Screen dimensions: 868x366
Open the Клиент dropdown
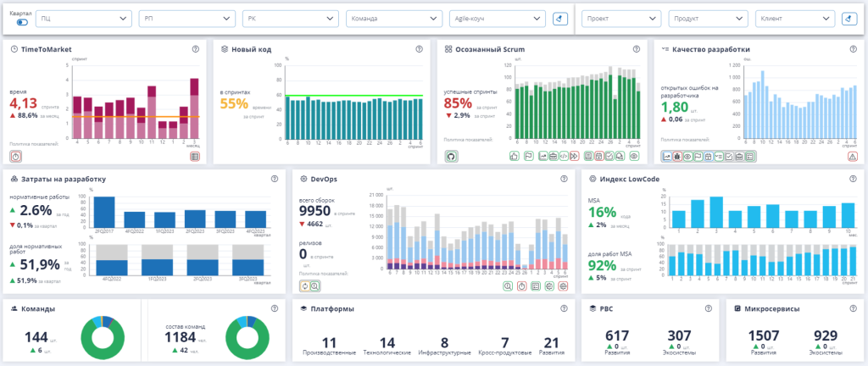795,19
